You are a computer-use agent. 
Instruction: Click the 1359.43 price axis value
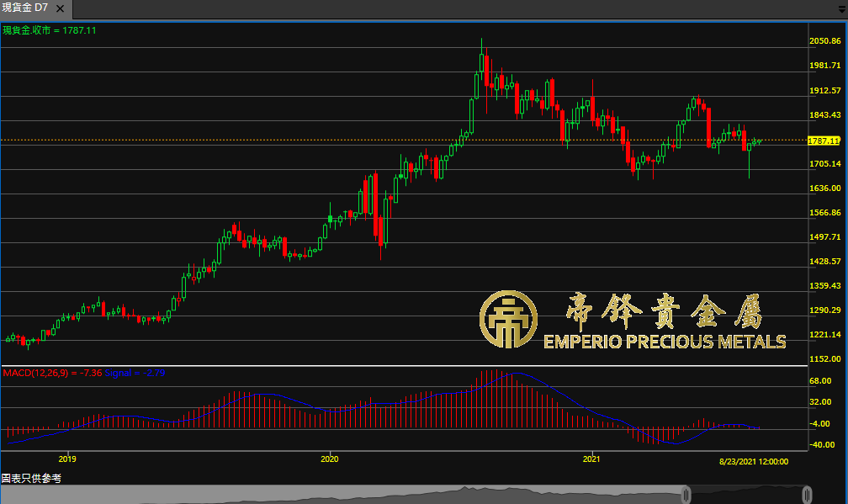tap(824, 285)
